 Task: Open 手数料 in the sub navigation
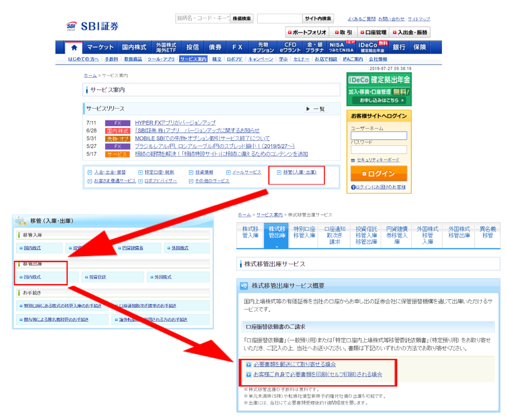coord(112,60)
